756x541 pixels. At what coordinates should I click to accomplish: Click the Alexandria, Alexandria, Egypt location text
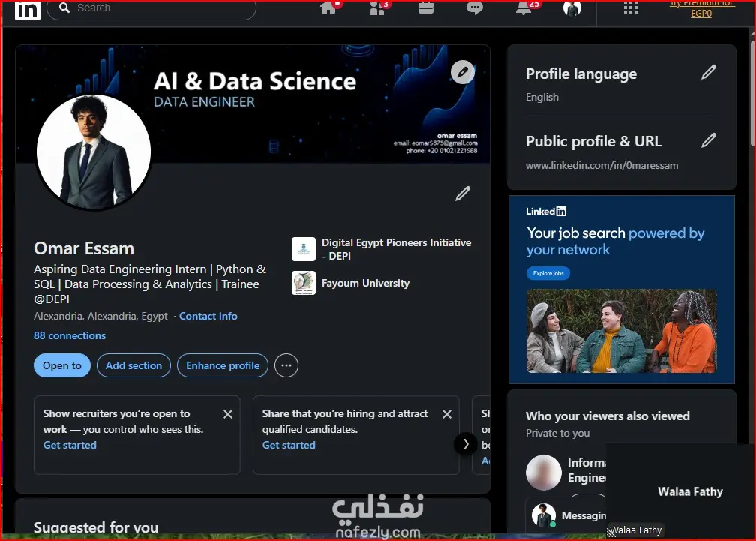[100, 317]
